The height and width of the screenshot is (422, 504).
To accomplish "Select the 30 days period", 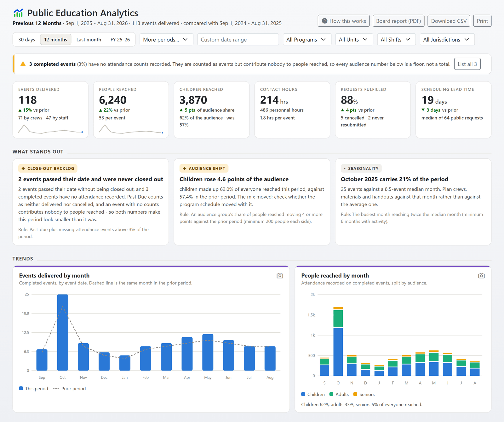I will [27, 40].
